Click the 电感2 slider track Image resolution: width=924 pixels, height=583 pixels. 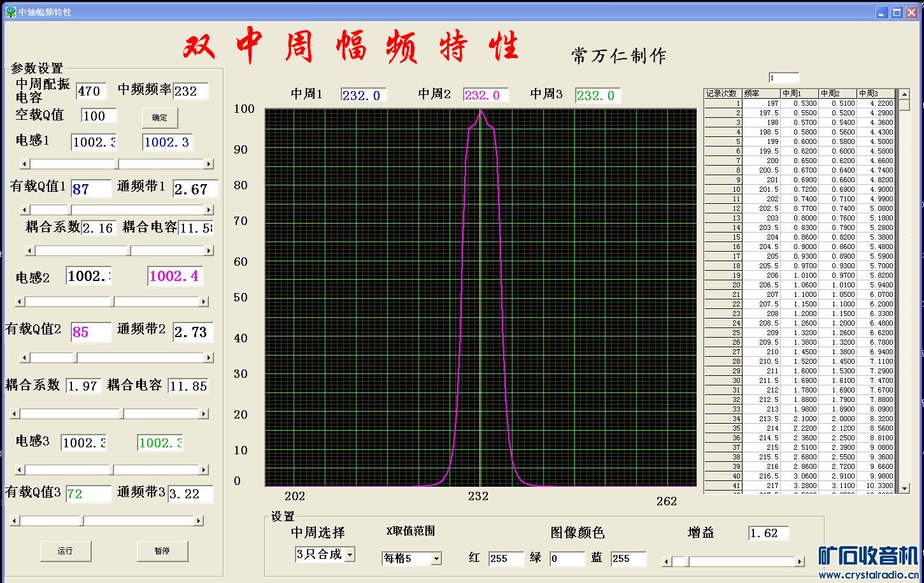(x=112, y=302)
